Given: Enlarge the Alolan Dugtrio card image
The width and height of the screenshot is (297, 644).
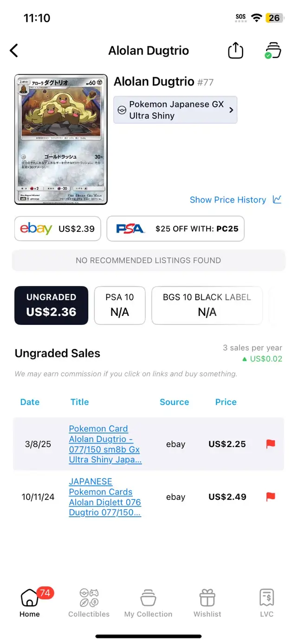Looking at the screenshot, I should click(x=61, y=139).
